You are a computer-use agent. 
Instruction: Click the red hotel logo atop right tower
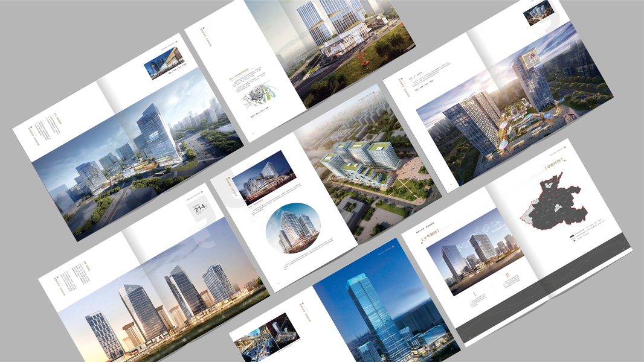point(533,54)
